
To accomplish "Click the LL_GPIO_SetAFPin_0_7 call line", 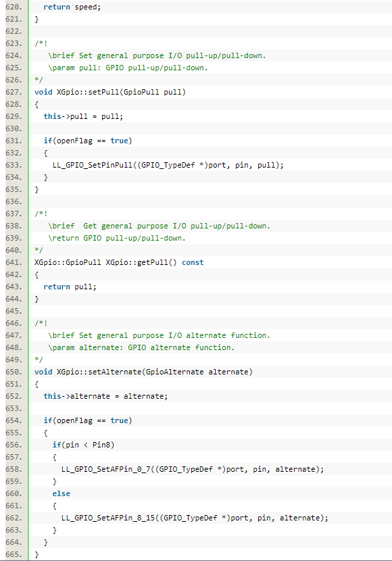I will 193,469.
